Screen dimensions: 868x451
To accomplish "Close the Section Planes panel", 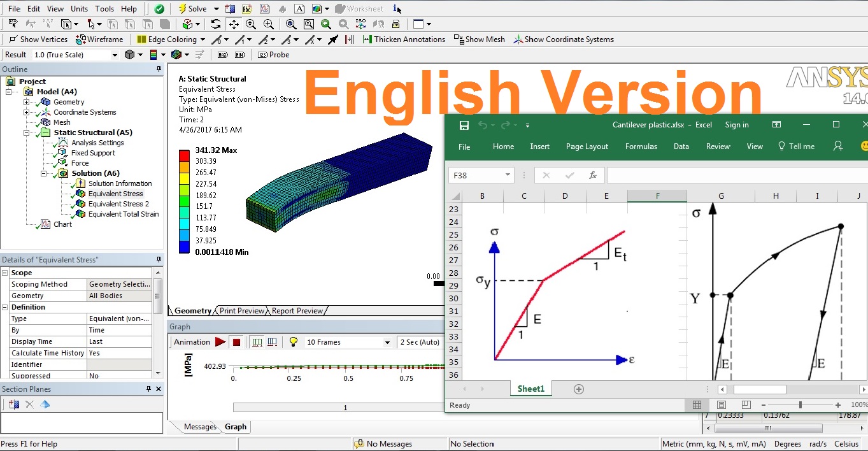I will 159,389.
